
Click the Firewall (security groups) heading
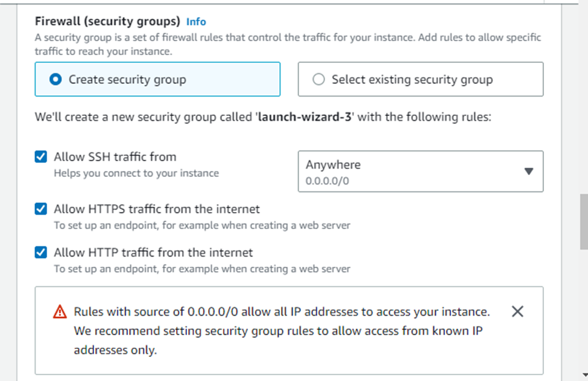pos(107,22)
